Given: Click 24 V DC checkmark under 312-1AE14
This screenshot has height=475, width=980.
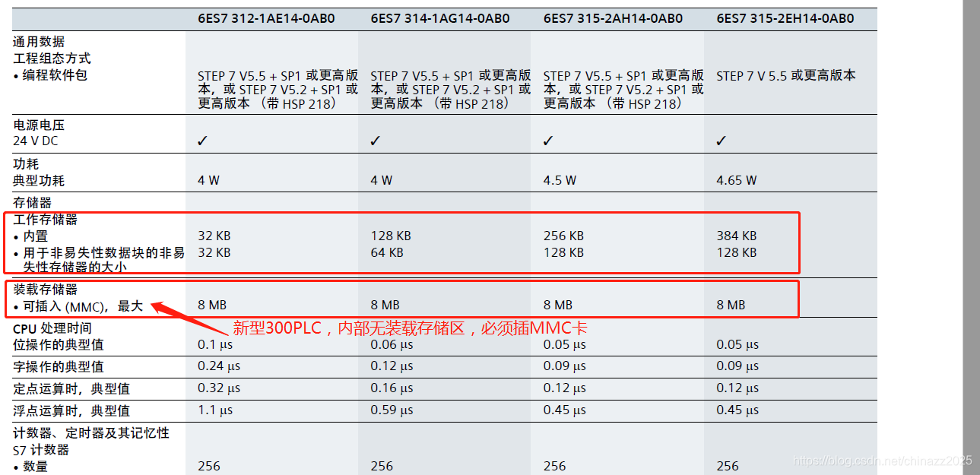Looking at the screenshot, I should 202,141.
